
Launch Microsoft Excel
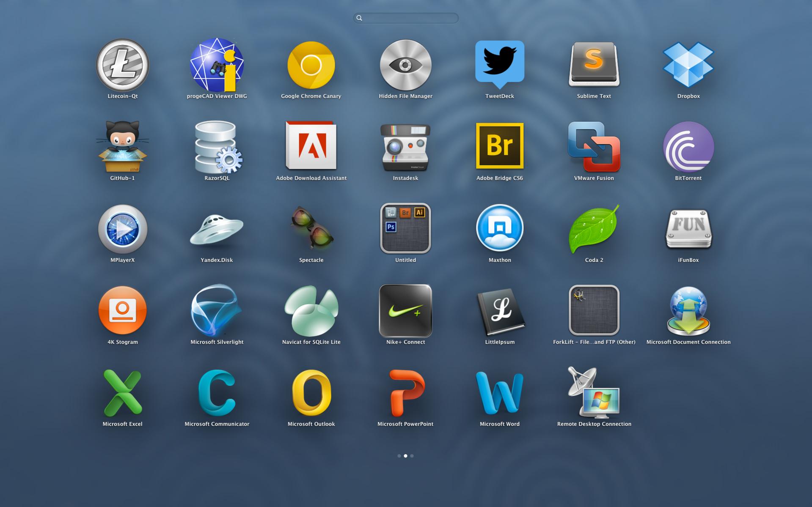[x=122, y=393]
